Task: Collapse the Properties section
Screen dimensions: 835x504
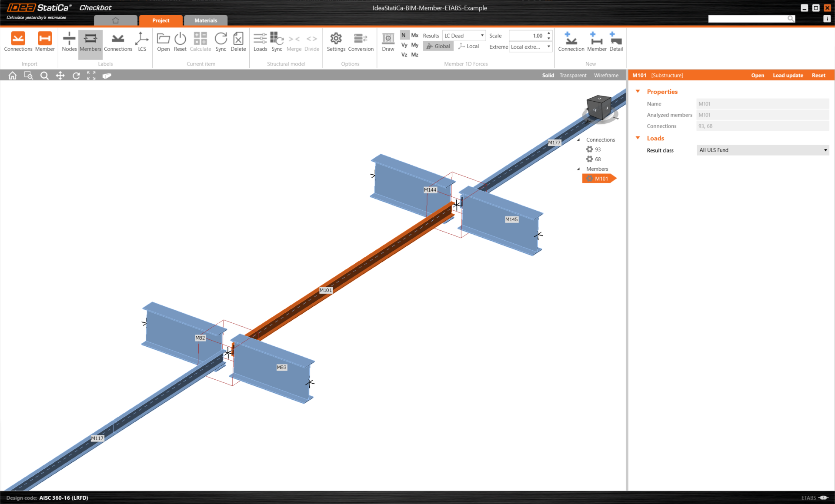Action: [x=638, y=92]
